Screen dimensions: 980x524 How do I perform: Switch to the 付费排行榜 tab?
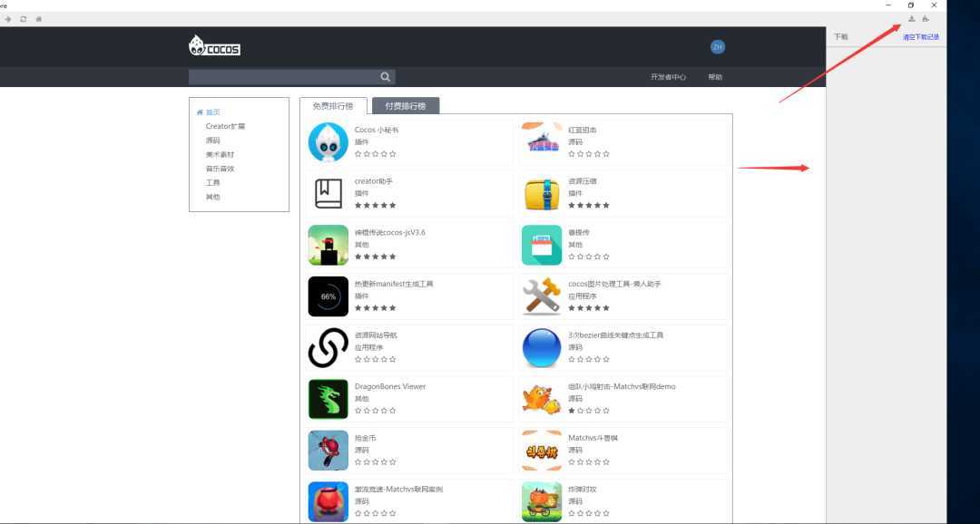[407, 105]
